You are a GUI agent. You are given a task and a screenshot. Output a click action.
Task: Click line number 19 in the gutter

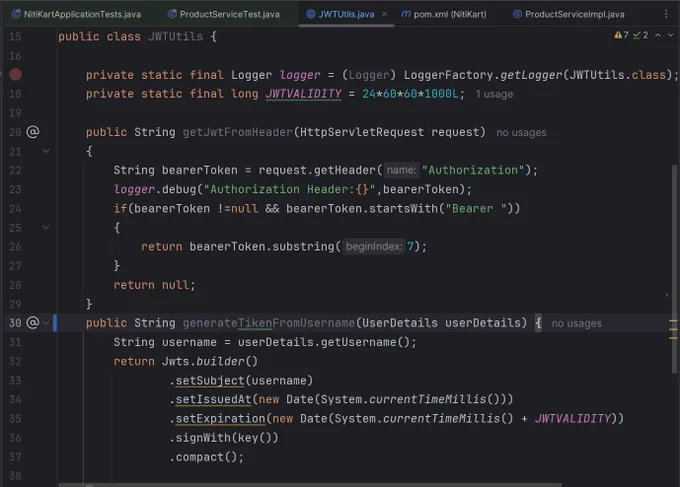coord(15,113)
